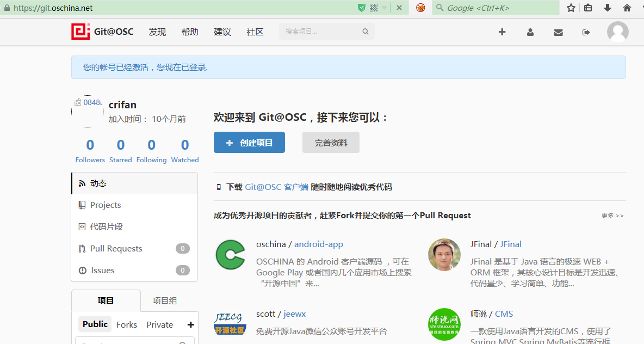Click the JEECG project logo
This screenshot has width=644, height=344.
tap(230, 324)
